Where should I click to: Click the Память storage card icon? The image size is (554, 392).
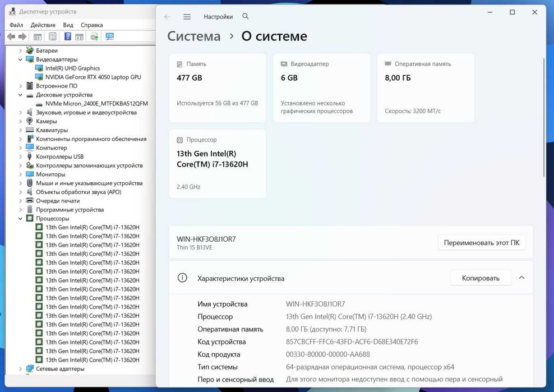pos(180,64)
